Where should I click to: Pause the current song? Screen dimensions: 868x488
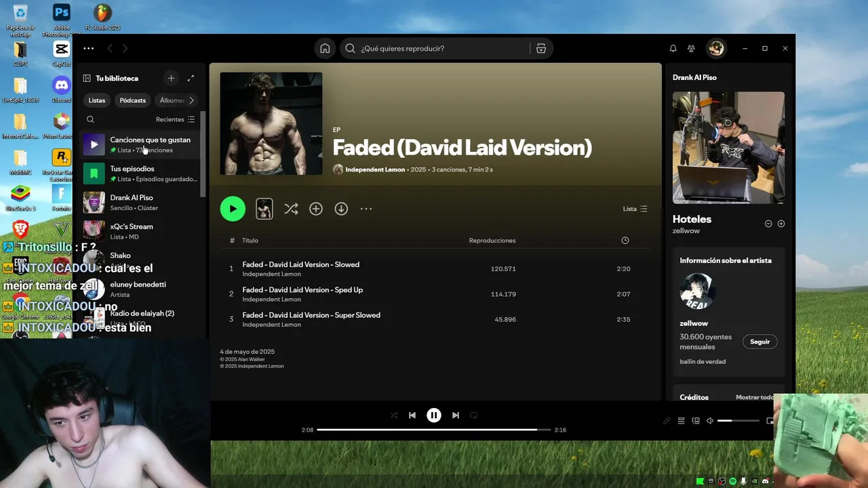pos(434,415)
